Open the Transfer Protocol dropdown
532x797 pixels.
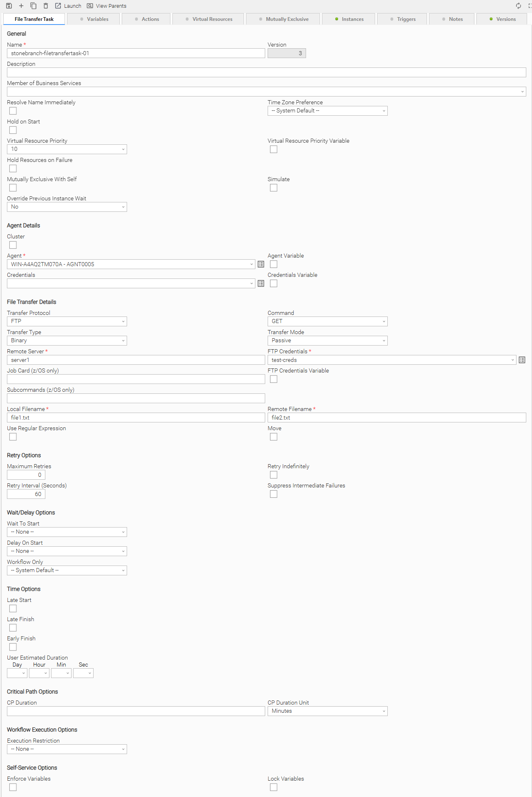click(x=67, y=321)
